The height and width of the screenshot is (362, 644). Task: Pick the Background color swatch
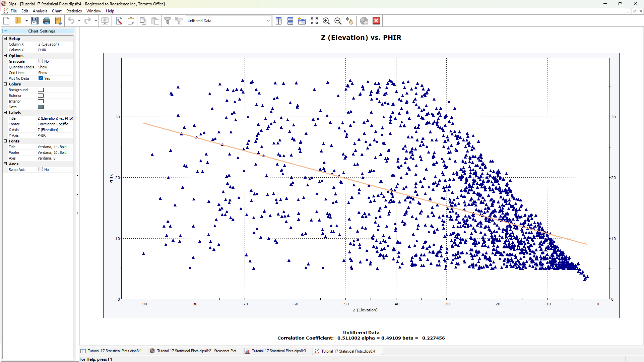click(x=41, y=90)
